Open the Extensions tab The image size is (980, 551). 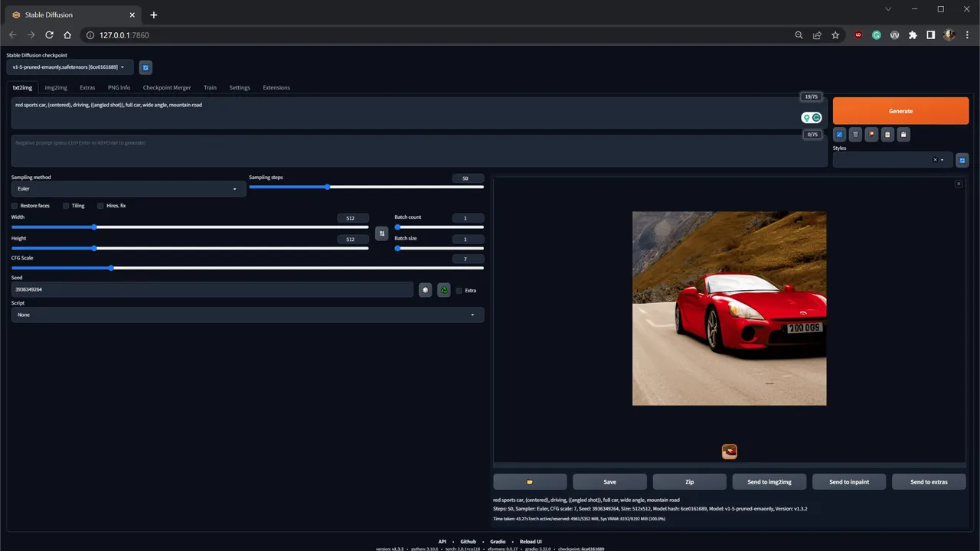[276, 87]
